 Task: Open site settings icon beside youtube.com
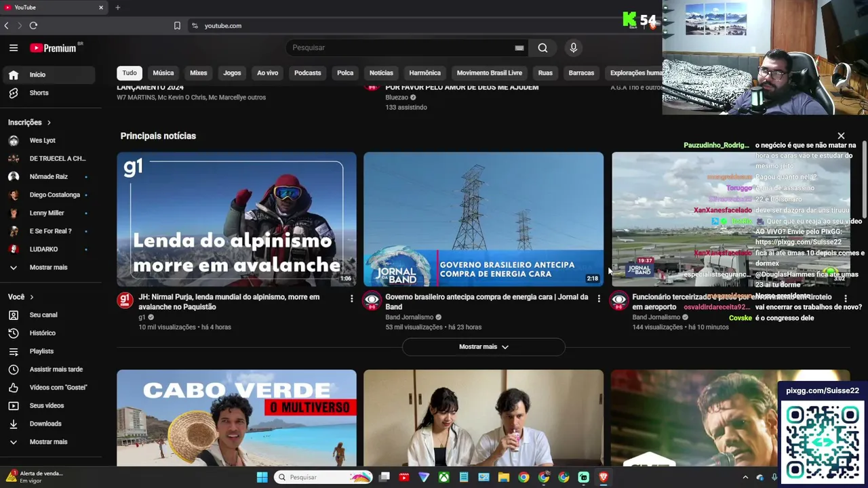click(195, 26)
